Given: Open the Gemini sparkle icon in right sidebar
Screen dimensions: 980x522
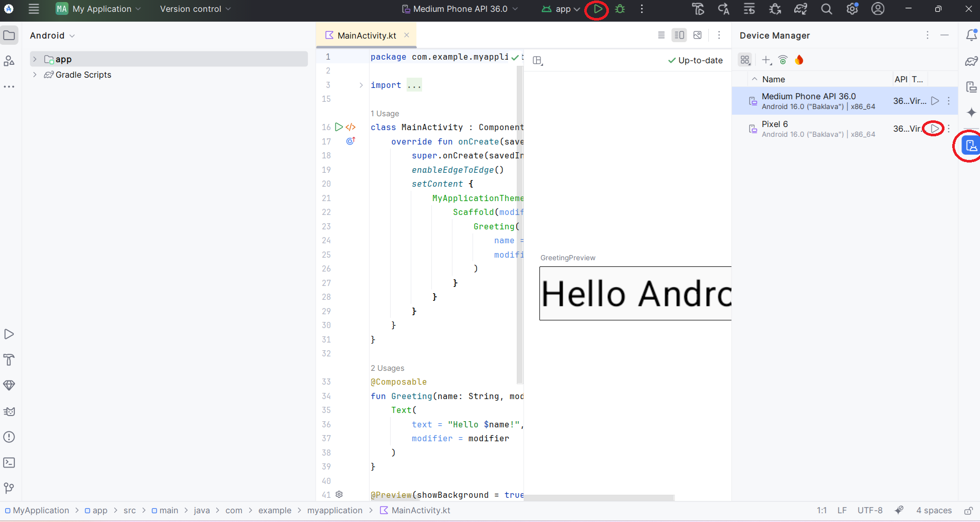Looking at the screenshot, I should click(971, 113).
